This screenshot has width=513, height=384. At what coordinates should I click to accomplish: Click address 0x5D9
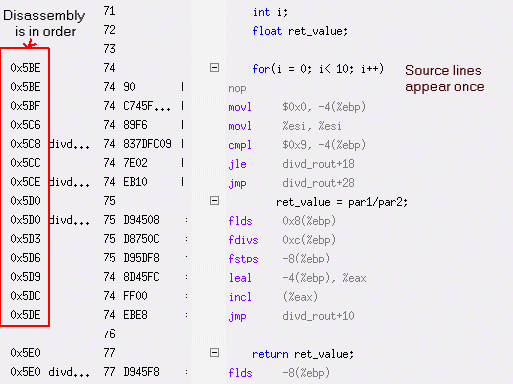(25, 277)
